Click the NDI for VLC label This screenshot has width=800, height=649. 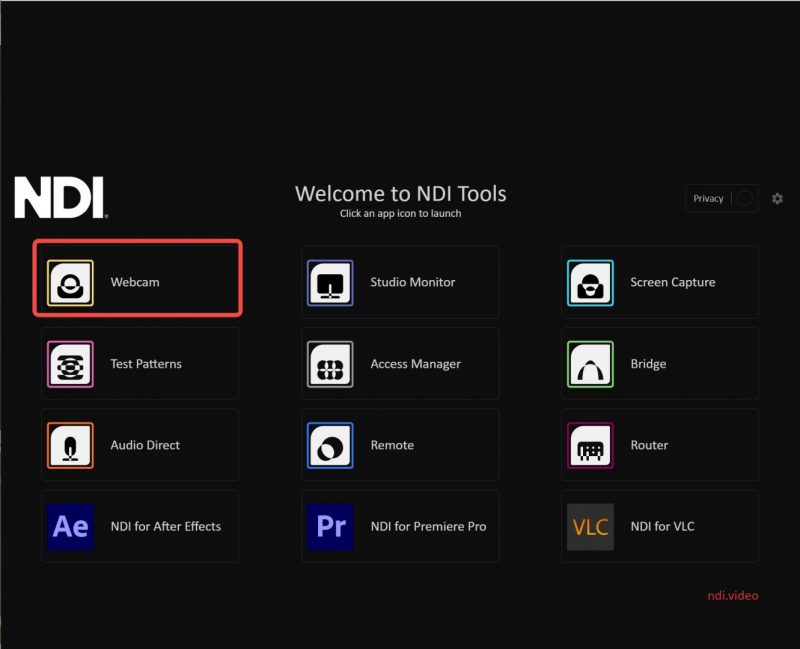[662, 526]
